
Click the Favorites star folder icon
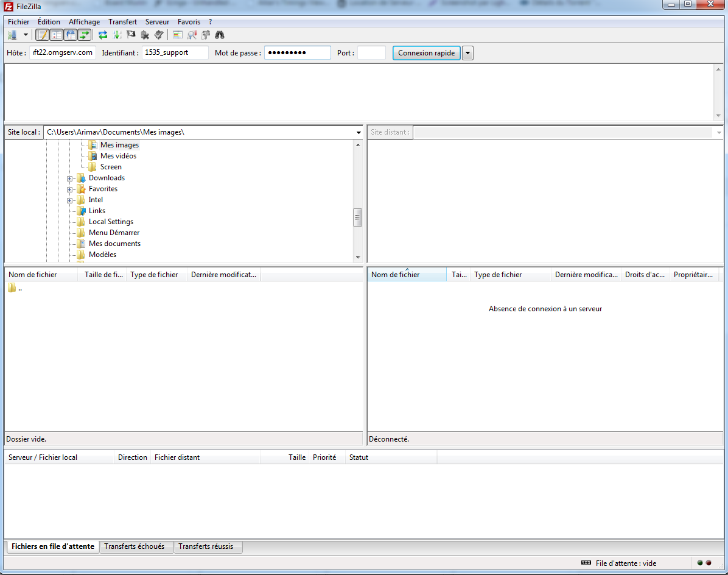81,189
